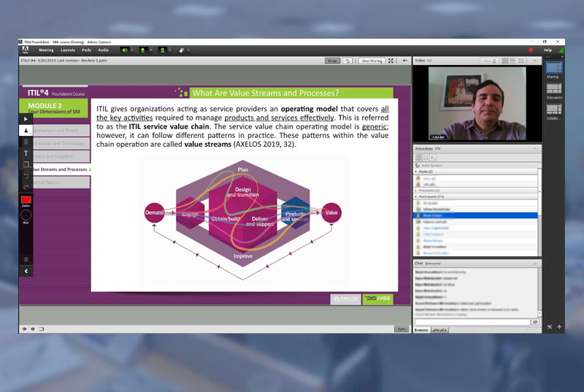
Task: Click 'Value Streams and Processes' in slide sidebar
Action: point(61,169)
